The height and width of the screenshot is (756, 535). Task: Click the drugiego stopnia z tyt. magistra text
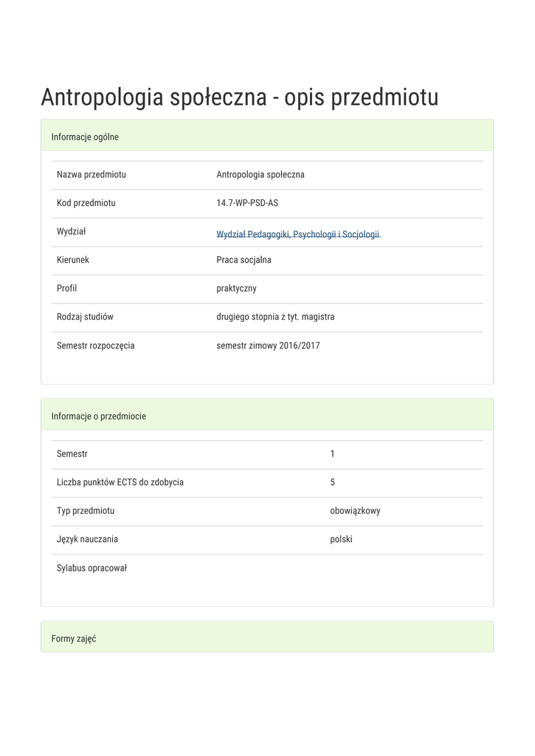[275, 316]
